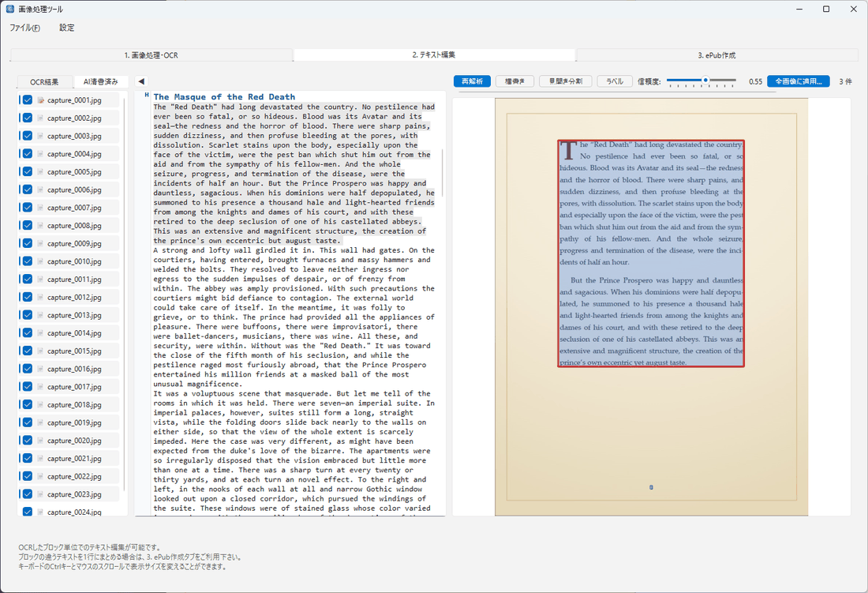
Task: Click the 横書き button
Action: [514, 81]
